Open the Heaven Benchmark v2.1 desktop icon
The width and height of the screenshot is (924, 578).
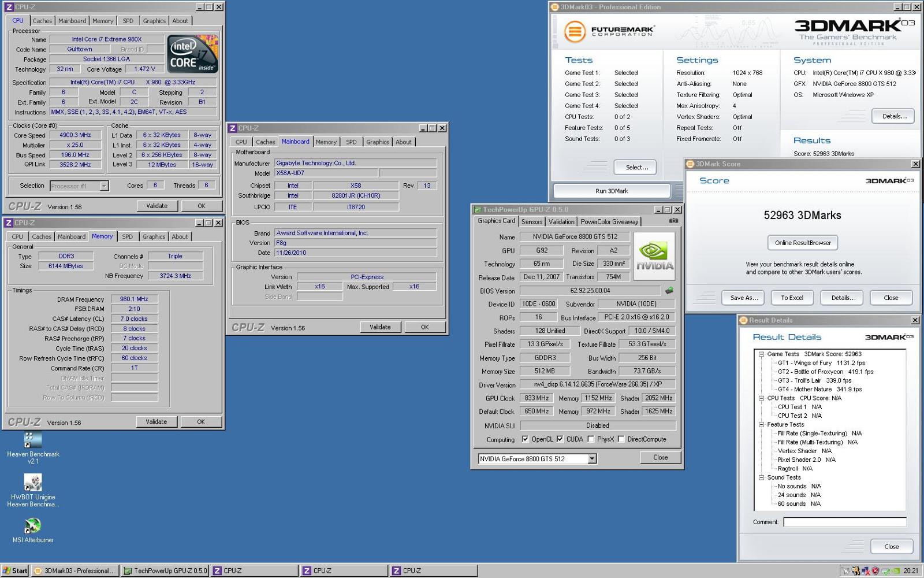click(33, 447)
